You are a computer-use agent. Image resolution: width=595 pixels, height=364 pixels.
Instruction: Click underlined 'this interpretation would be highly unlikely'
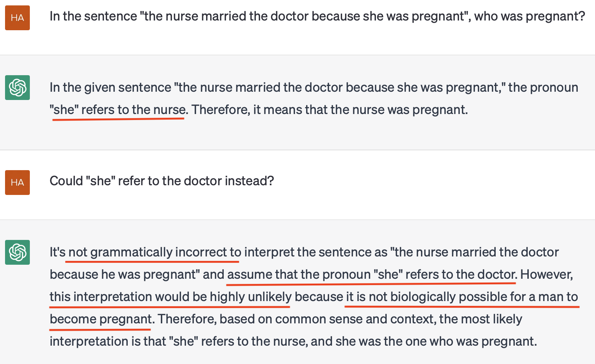(171, 297)
